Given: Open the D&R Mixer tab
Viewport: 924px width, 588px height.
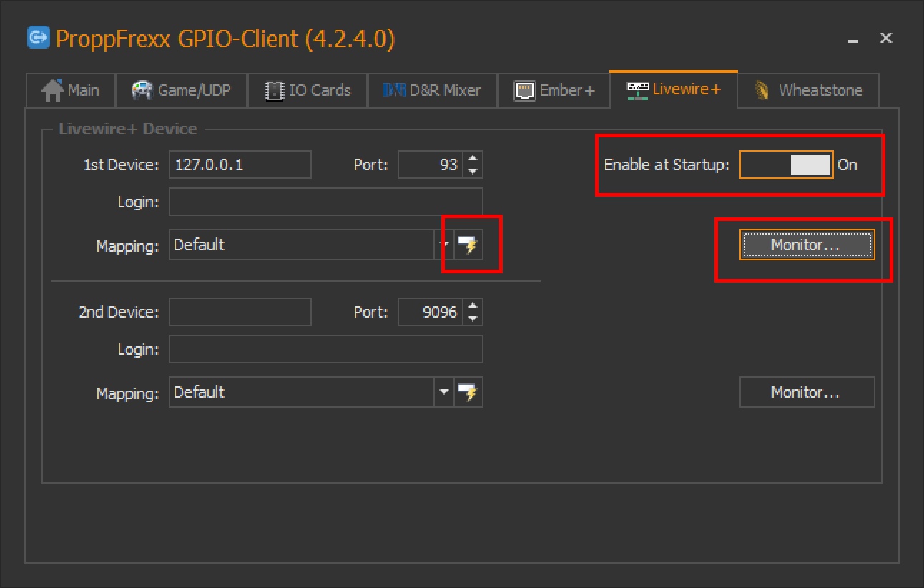Looking at the screenshot, I should 432,91.
